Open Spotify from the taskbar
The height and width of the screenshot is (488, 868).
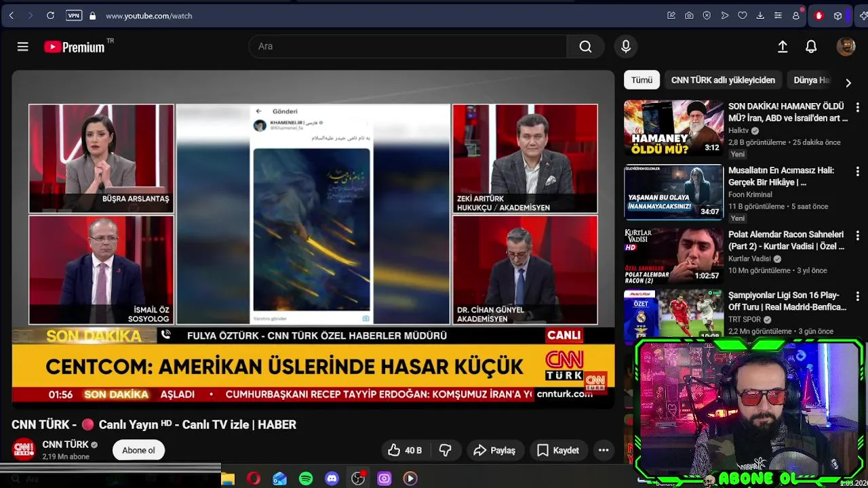(306, 479)
